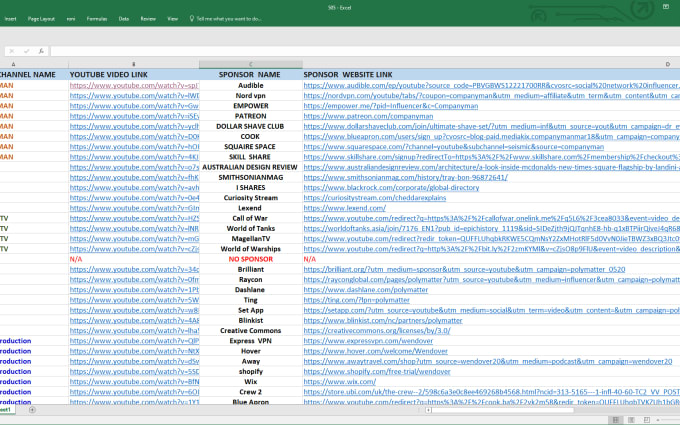Open the worldoftanks.asia link
Viewport: 680px width, 425px height.
[491, 229]
